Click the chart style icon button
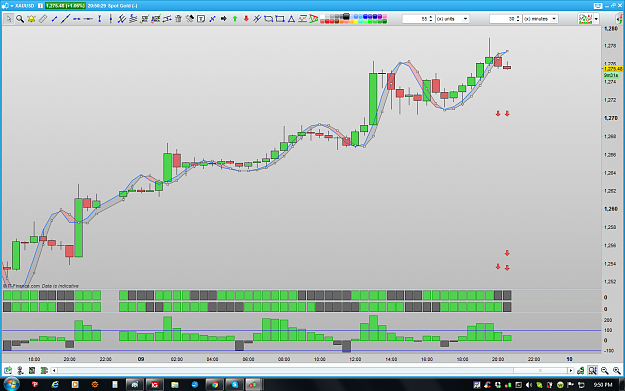Viewport: 625px width, 391px height. click(x=585, y=19)
